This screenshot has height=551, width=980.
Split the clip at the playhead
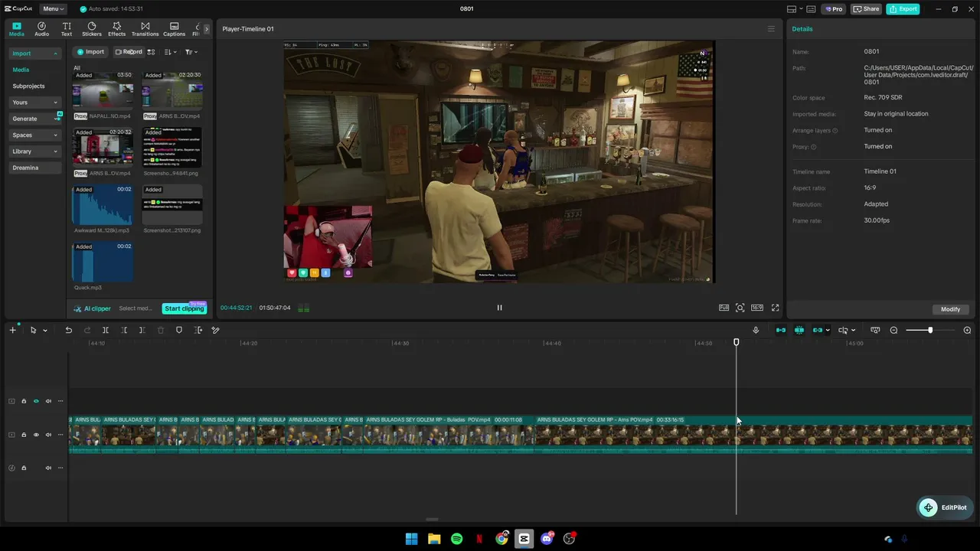pyautogui.click(x=106, y=330)
